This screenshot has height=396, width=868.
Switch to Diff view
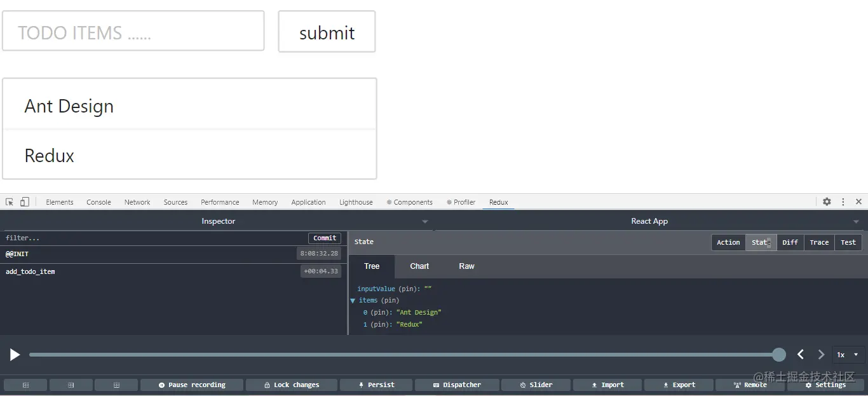coord(790,242)
